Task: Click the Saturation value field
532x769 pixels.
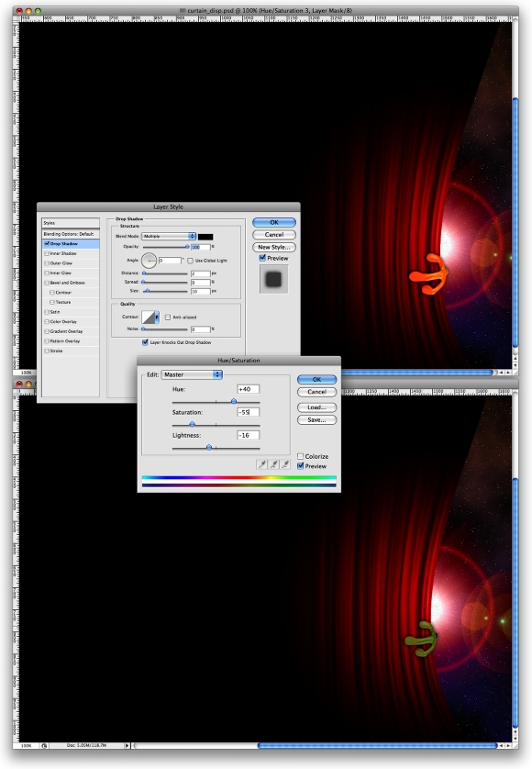Action: point(248,412)
